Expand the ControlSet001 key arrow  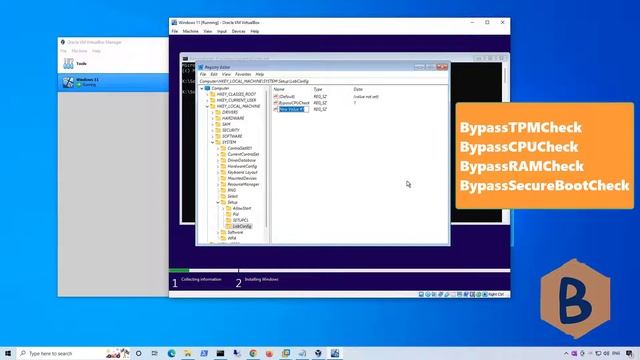(218, 148)
